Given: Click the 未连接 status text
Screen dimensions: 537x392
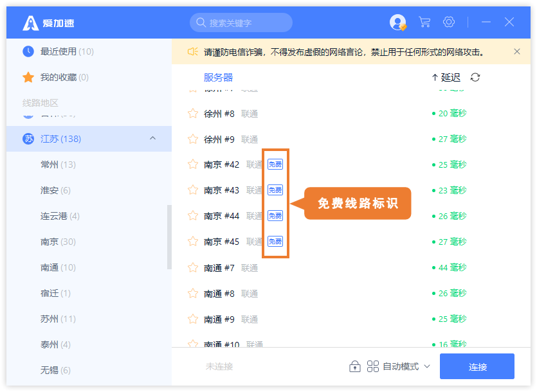Looking at the screenshot, I should [219, 366].
